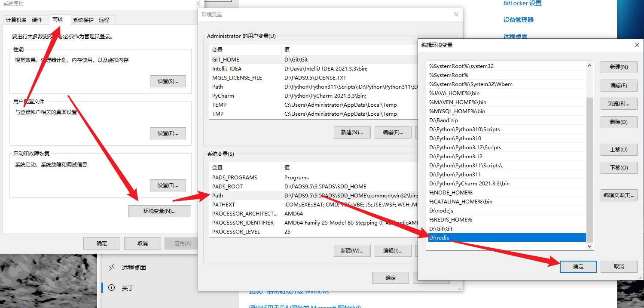This screenshot has height=308, width=644.
Task: Close the Edit Environment Variable dialog
Action: pyautogui.click(x=637, y=45)
